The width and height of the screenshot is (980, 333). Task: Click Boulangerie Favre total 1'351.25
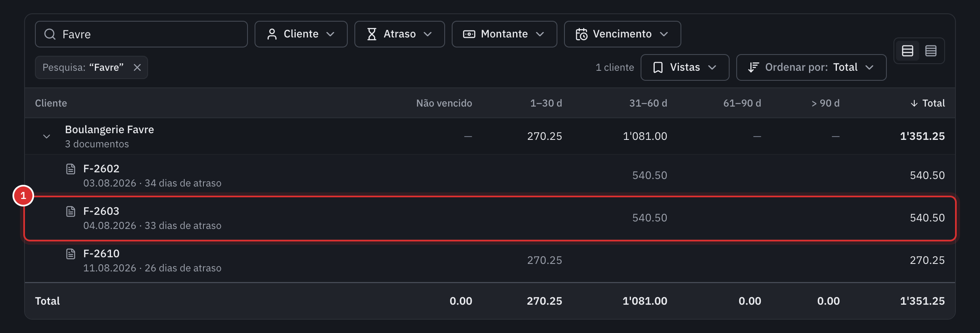923,136
